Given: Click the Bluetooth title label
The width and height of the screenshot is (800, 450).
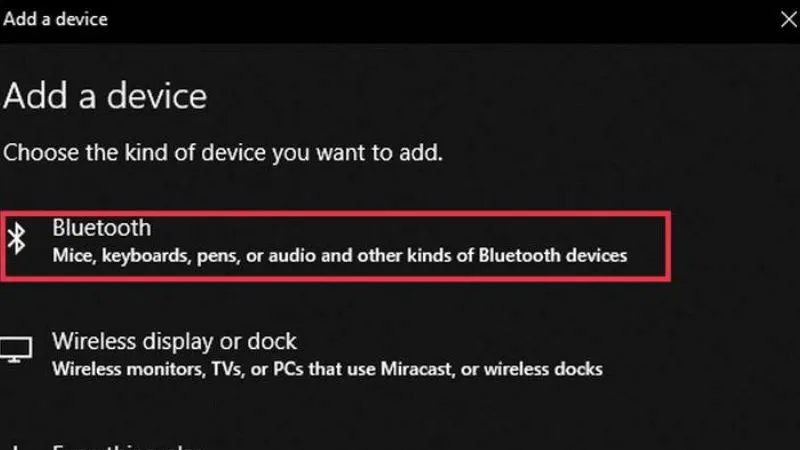Looking at the screenshot, I should click(101, 229).
